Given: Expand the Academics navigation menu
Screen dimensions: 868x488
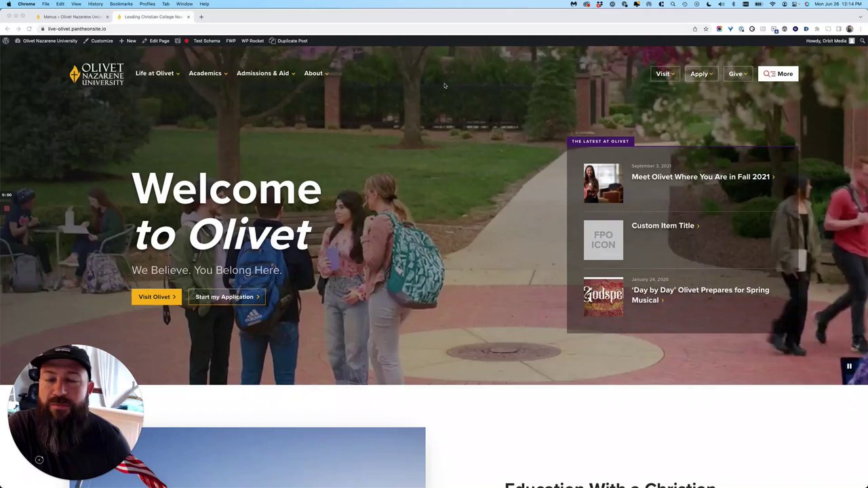Looking at the screenshot, I should click(208, 73).
